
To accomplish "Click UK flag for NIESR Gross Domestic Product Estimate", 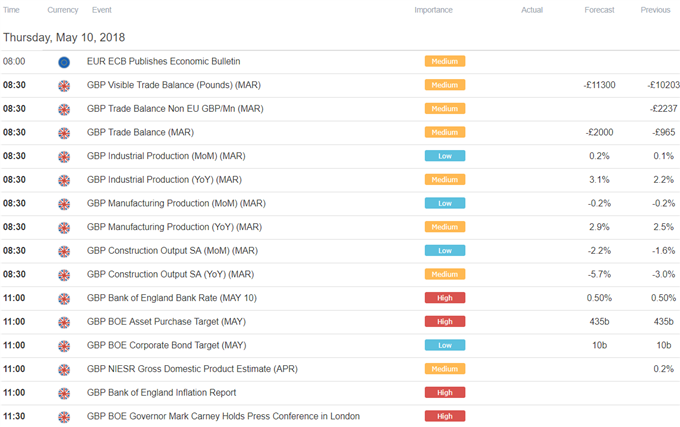I will pos(64,370).
